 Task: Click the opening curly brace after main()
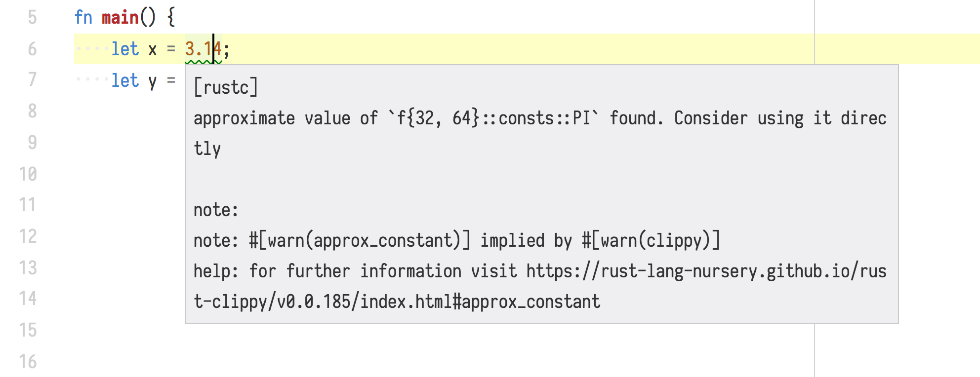[x=171, y=18]
